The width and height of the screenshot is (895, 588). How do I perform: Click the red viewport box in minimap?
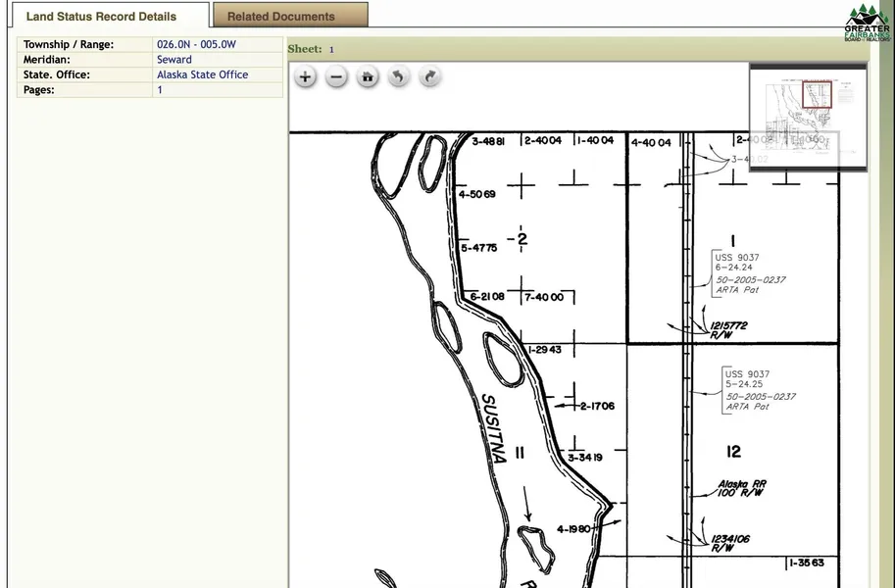pos(817,94)
